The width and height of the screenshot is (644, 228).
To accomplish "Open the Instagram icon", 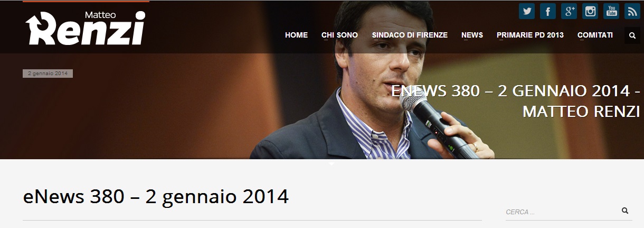I will click(590, 11).
